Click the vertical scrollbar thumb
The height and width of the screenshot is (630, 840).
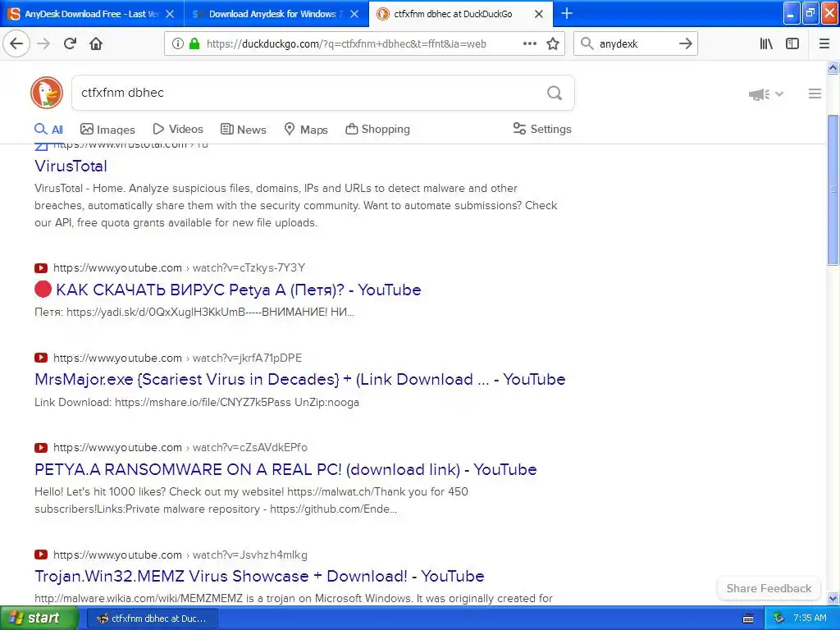833,189
